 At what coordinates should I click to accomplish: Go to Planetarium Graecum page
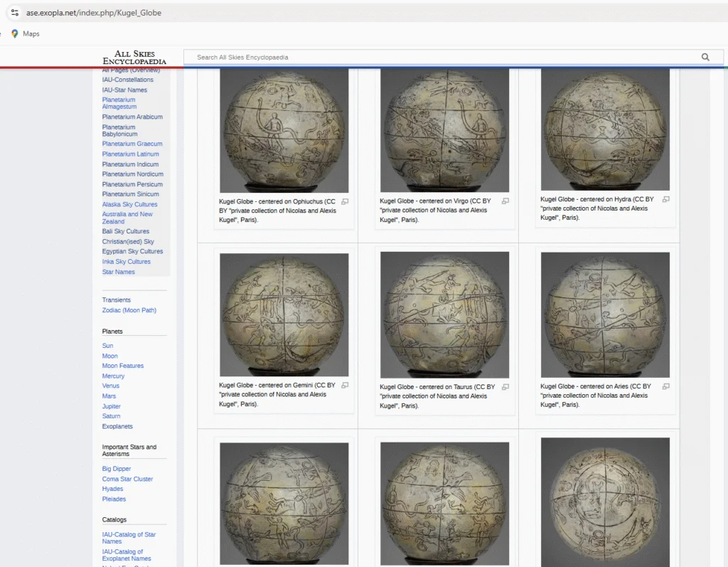132,144
